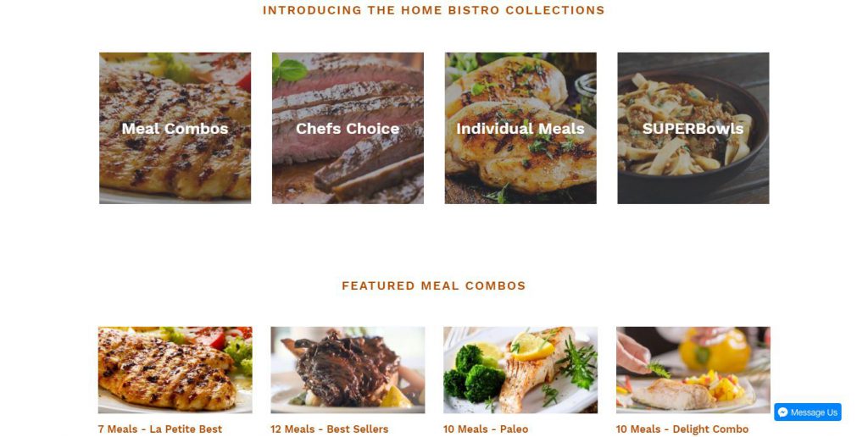
Task: Select the 'SUPERBowls' text overlay label
Action: (x=693, y=129)
